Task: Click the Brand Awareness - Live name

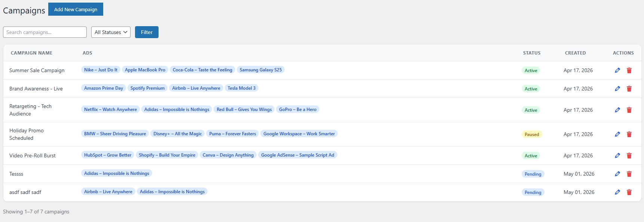Action: pos(36,89)
